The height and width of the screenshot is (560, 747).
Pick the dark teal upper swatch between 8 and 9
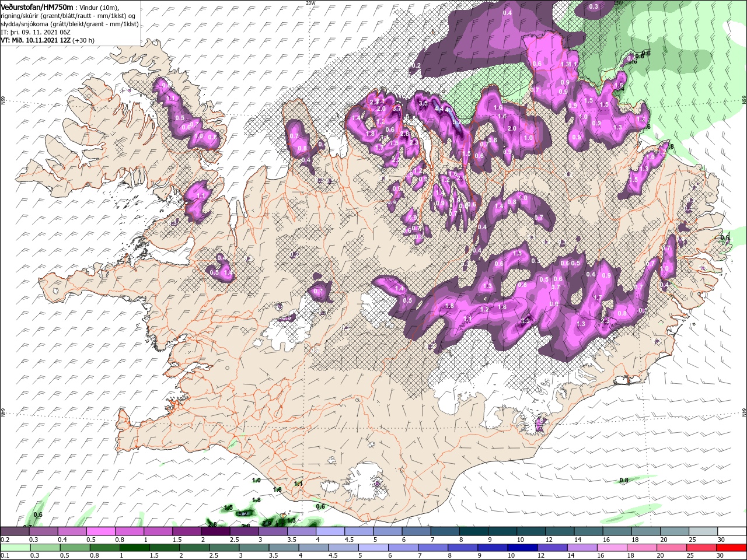pos(473,531)
